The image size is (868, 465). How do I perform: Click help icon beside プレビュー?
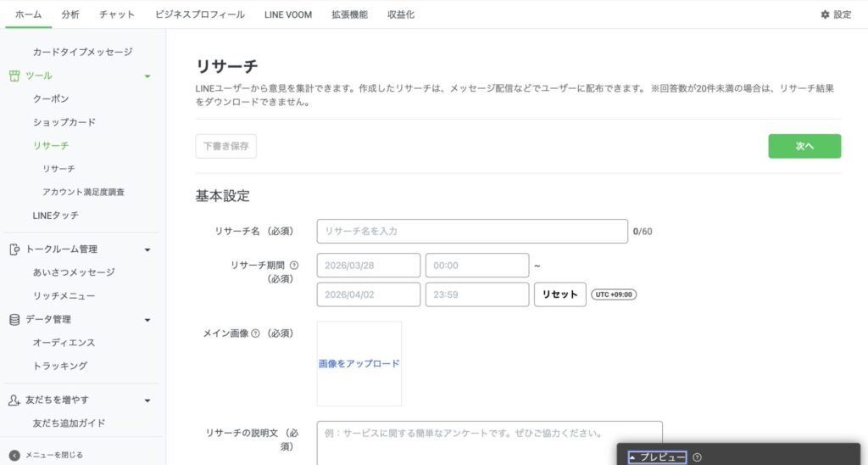coord(697,457)
